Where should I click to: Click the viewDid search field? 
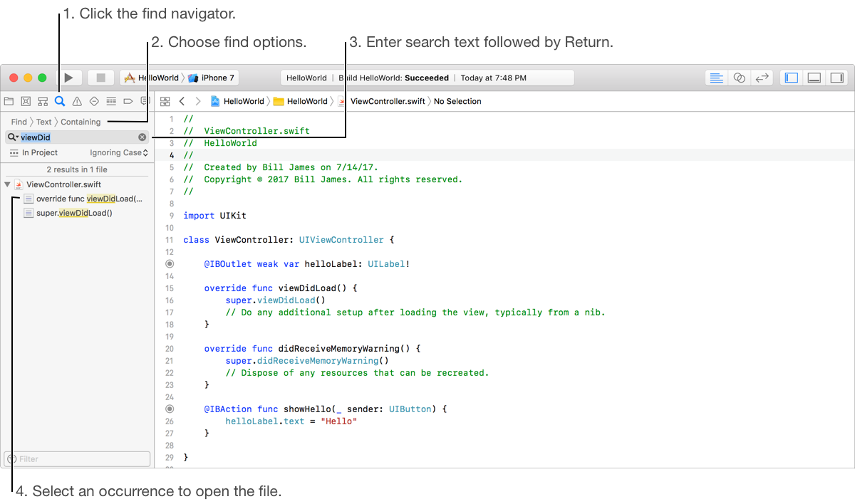coord(77,137)
